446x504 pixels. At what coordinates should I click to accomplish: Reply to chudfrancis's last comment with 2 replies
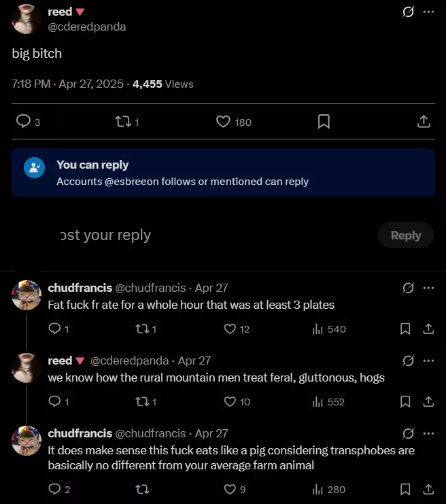[x=55, y=489]
